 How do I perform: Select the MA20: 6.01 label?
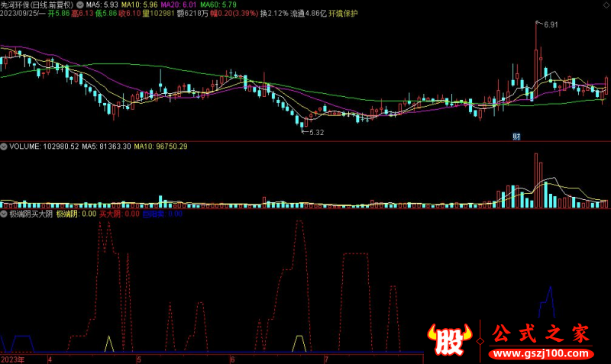click(x=179, y=5)
